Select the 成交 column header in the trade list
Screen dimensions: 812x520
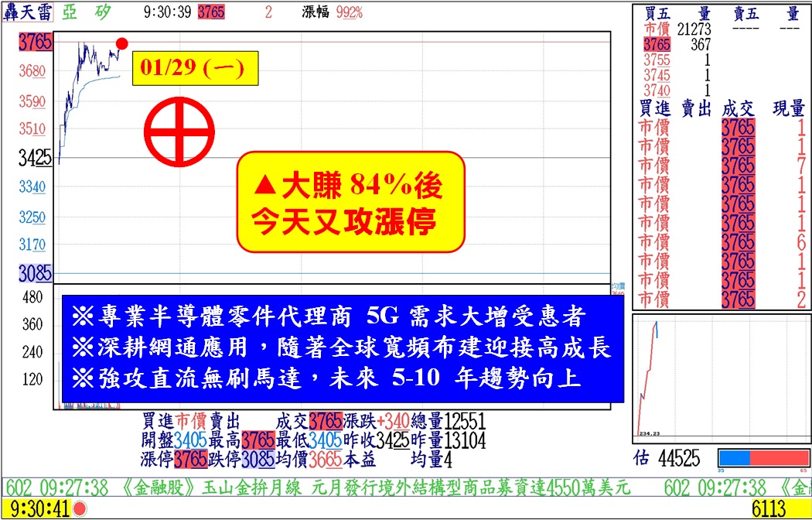(x=738, y=110)
